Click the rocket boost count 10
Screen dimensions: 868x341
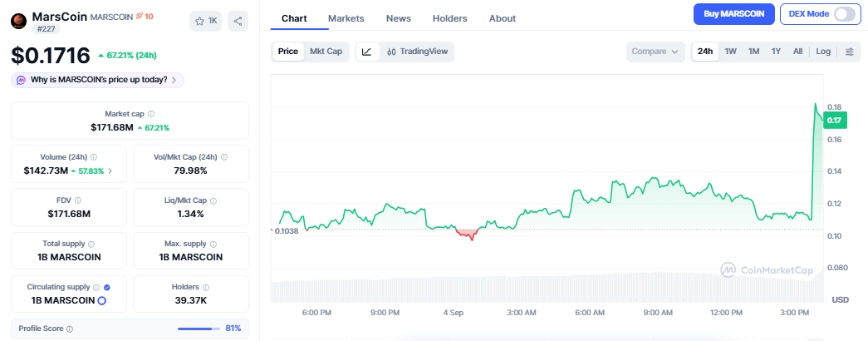[145, 17]
